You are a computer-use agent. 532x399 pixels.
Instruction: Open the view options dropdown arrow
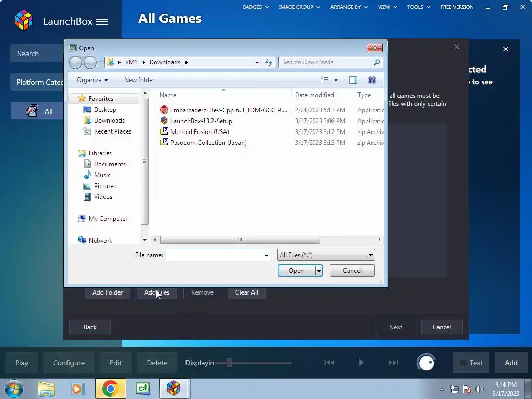(x=336, y=80)
